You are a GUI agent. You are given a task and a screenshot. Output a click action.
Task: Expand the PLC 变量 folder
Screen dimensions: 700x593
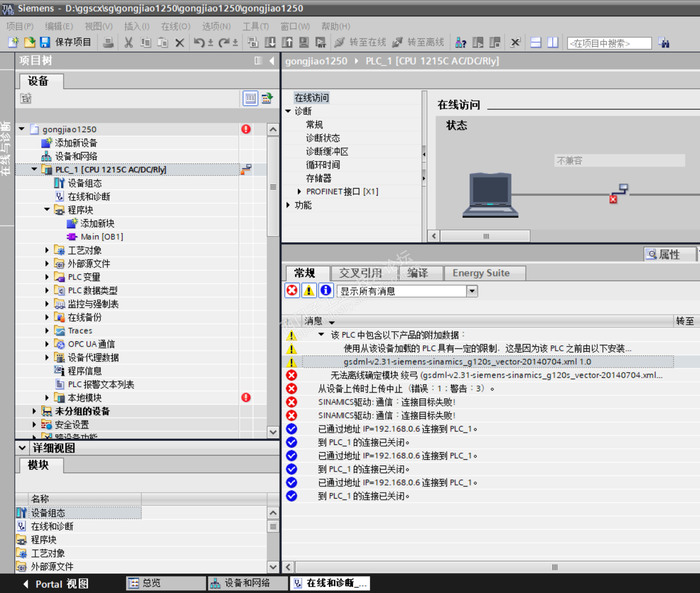coord(47,277)
